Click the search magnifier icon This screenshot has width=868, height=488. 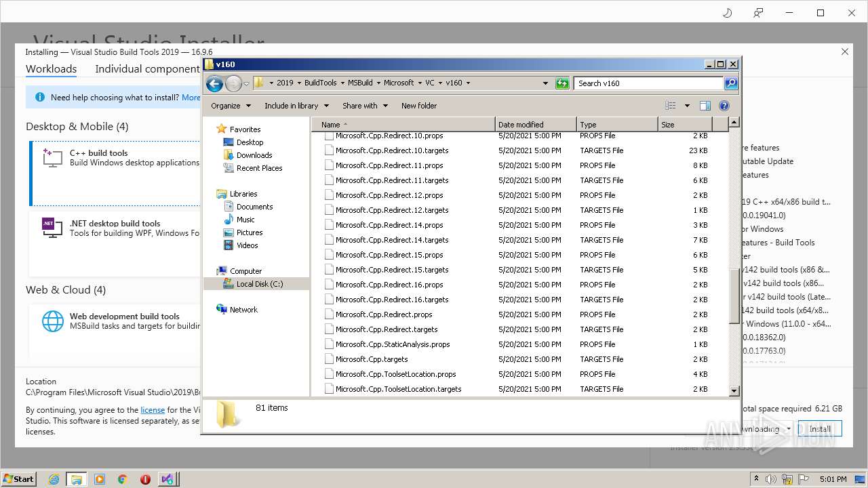(x=730, y=83)
